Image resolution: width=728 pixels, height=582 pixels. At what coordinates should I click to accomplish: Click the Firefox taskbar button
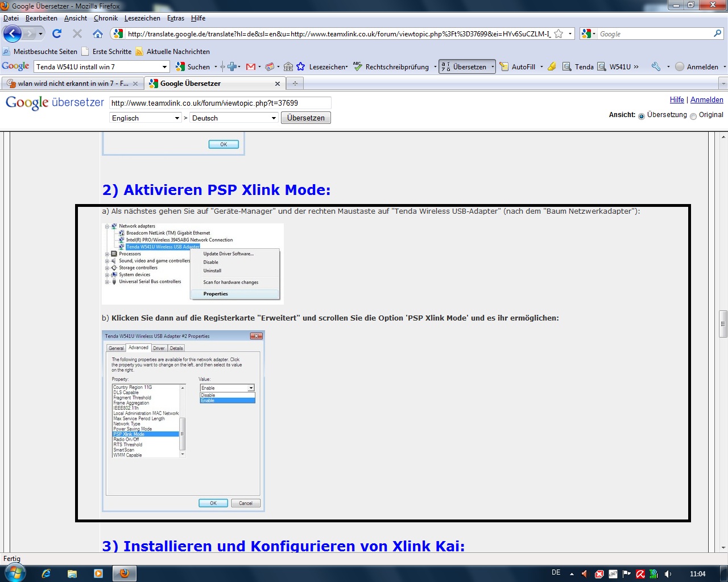tap(125, 573)
